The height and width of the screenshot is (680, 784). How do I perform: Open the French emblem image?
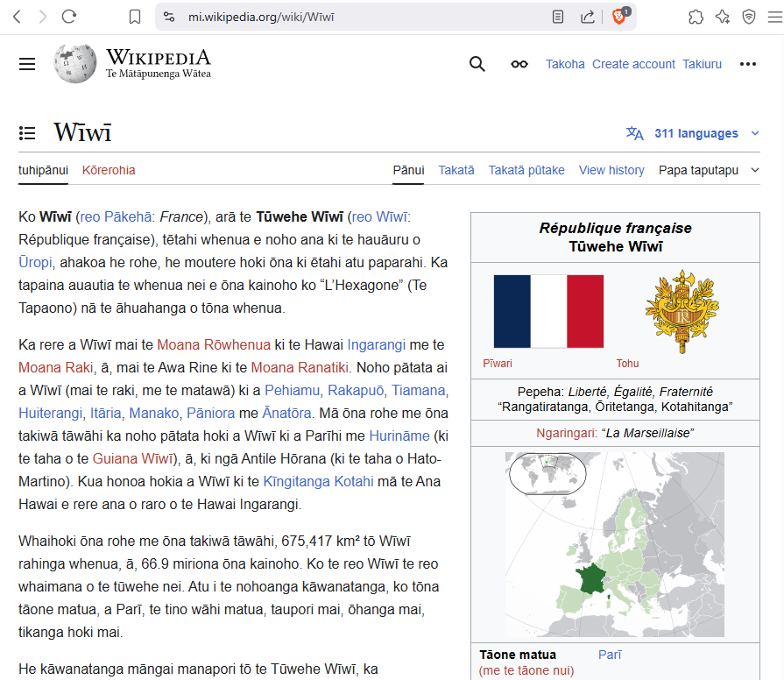682,311
